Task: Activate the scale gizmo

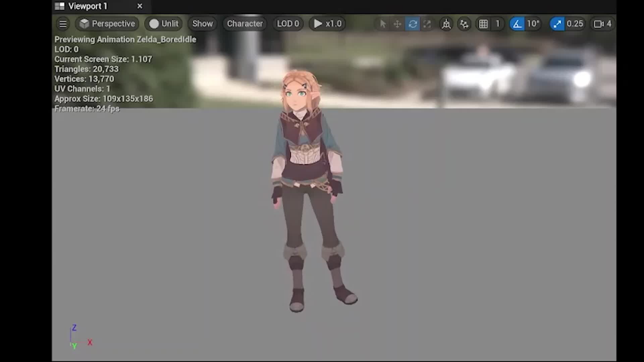Action: (428, 24)
